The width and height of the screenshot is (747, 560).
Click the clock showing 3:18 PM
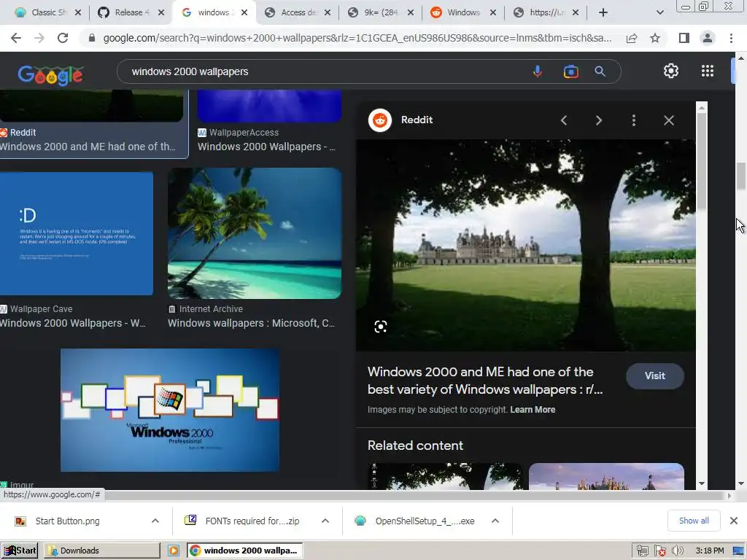[709, 551]
